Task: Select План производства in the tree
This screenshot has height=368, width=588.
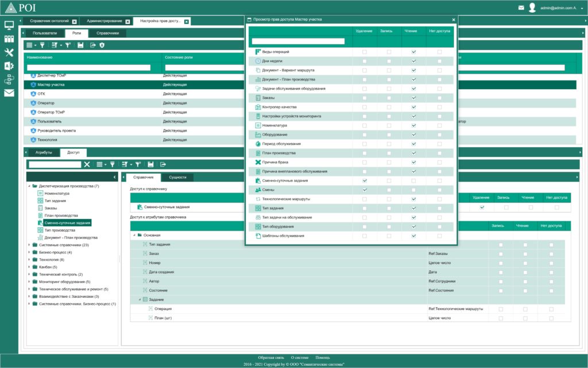Action: pos(61,216)
